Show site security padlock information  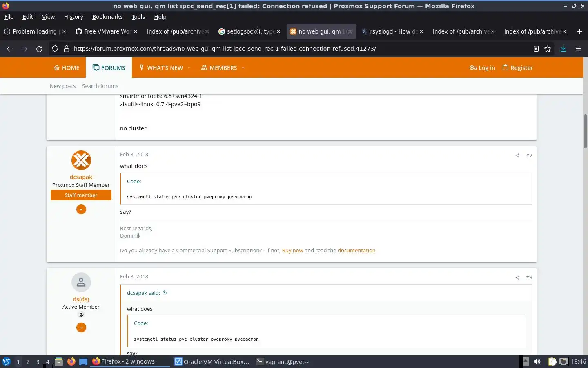coord(66,49)
